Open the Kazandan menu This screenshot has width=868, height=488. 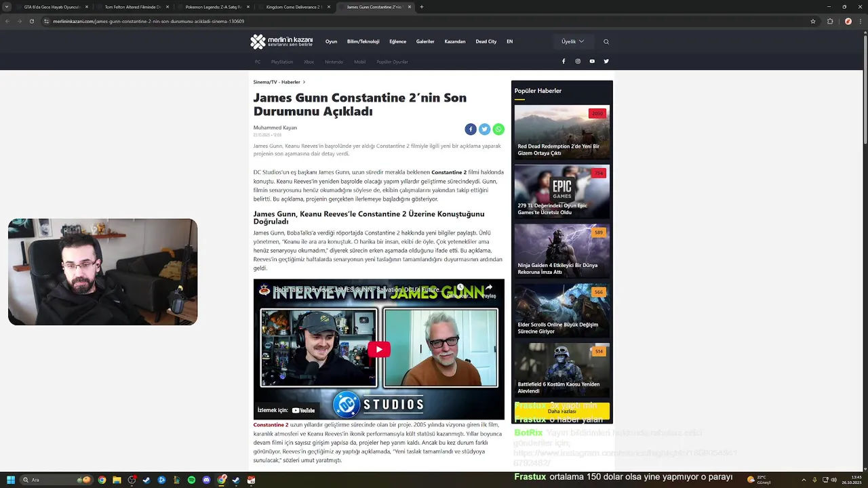tap(455, 41)
